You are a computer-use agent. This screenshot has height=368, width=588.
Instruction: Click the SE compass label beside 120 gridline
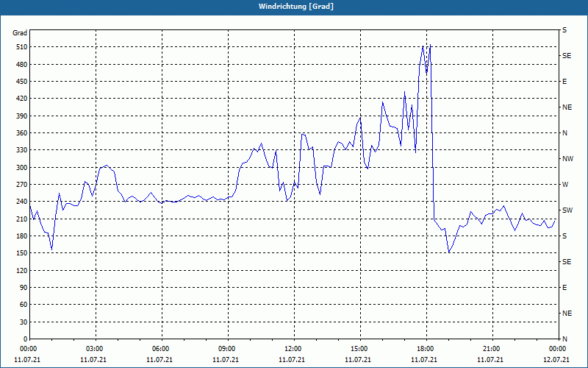[x=567, y=262]
